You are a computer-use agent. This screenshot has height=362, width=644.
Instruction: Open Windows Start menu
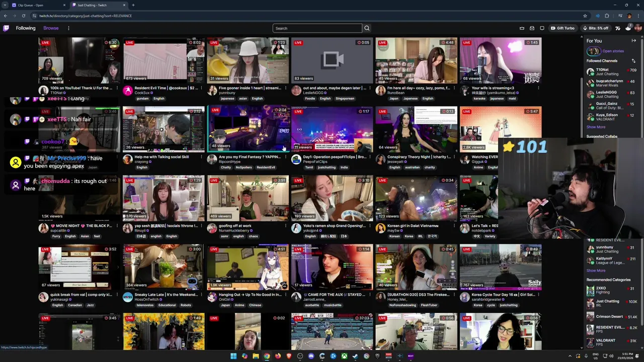click(x=233, y=356)
